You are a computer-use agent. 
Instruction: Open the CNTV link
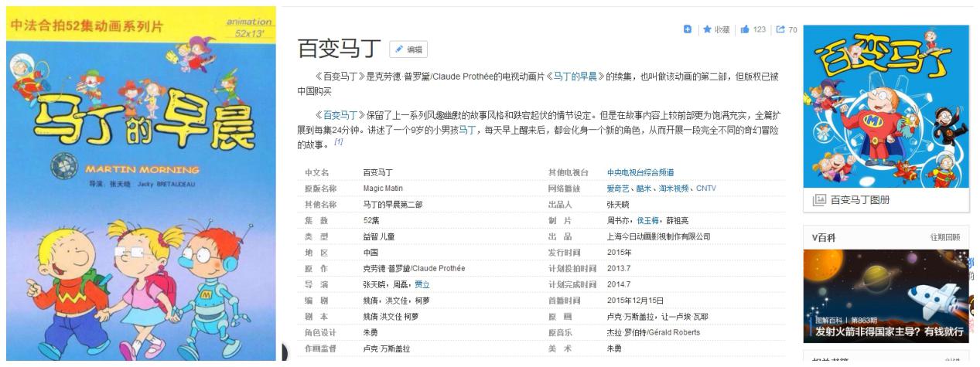click(x=705, y=188)
